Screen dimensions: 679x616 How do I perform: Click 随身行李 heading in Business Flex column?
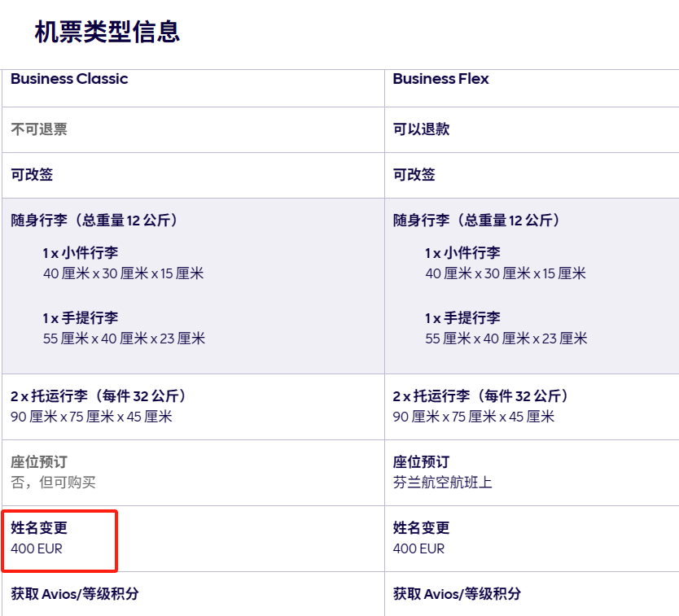coord(476,221)
